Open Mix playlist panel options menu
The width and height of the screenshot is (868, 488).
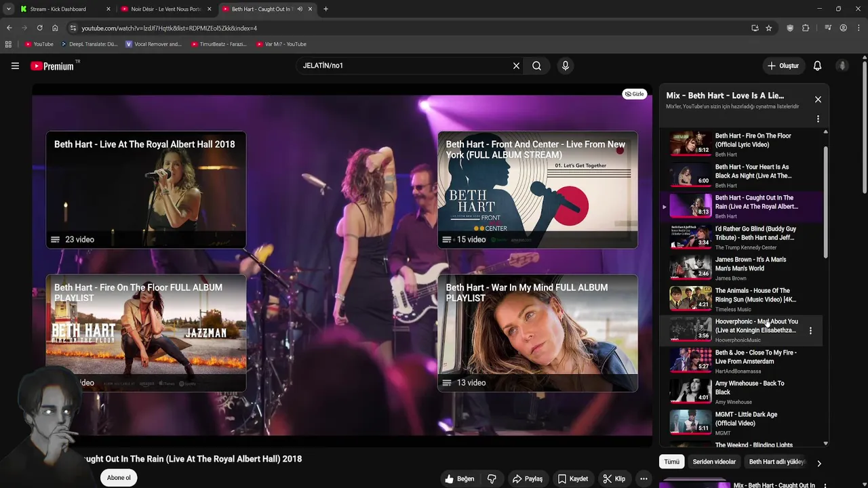818,119
